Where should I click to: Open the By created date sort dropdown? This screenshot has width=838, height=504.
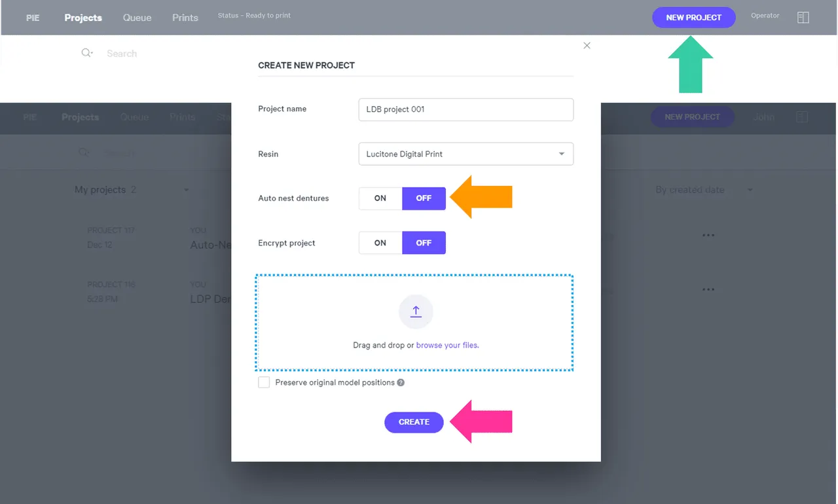(750, 190)
